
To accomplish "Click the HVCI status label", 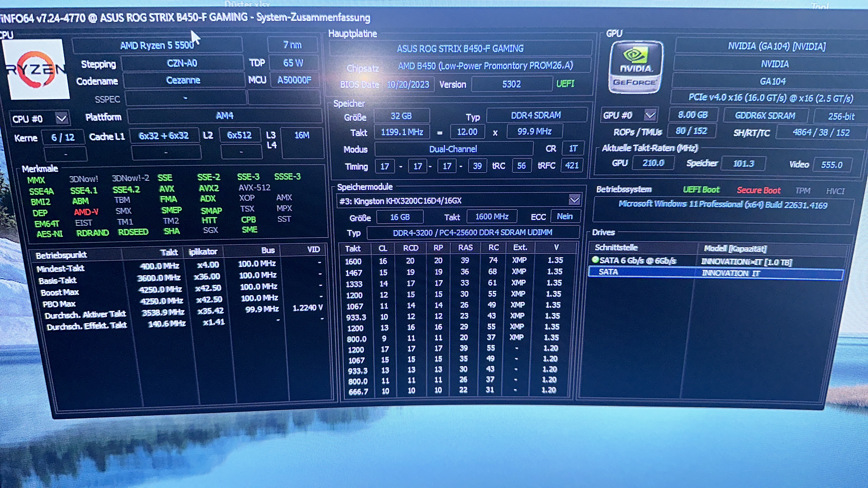I will 835,191.
